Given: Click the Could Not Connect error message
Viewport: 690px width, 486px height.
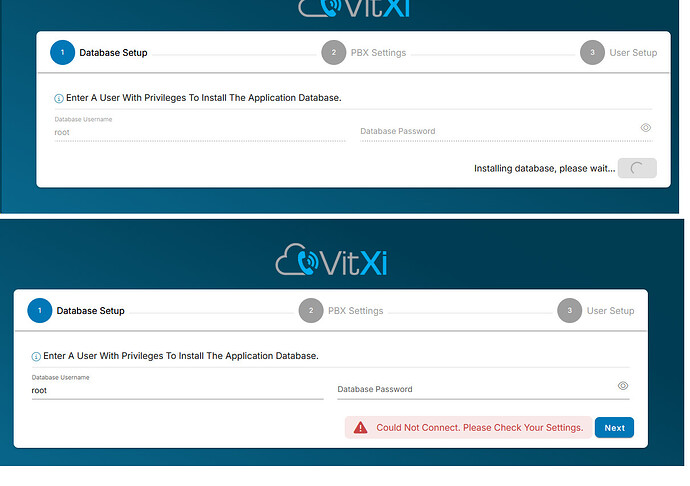Looking at the screenshot, I should [479, 428].
